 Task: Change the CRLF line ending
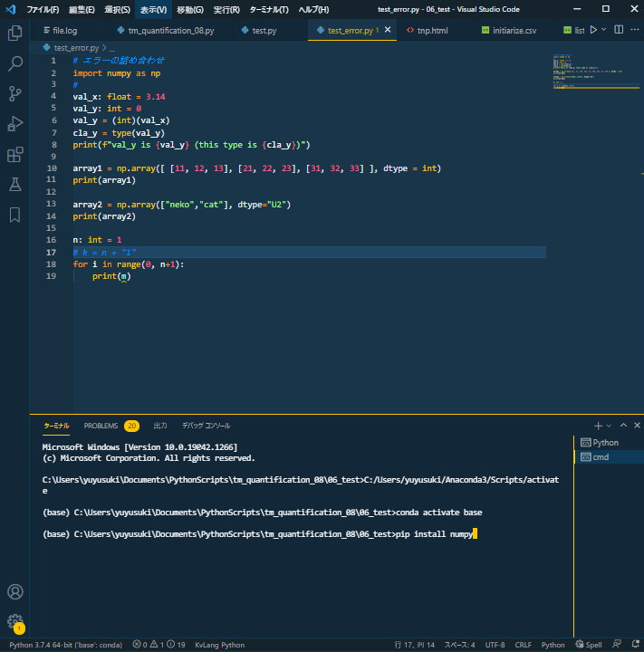click(x=523, y=645)
